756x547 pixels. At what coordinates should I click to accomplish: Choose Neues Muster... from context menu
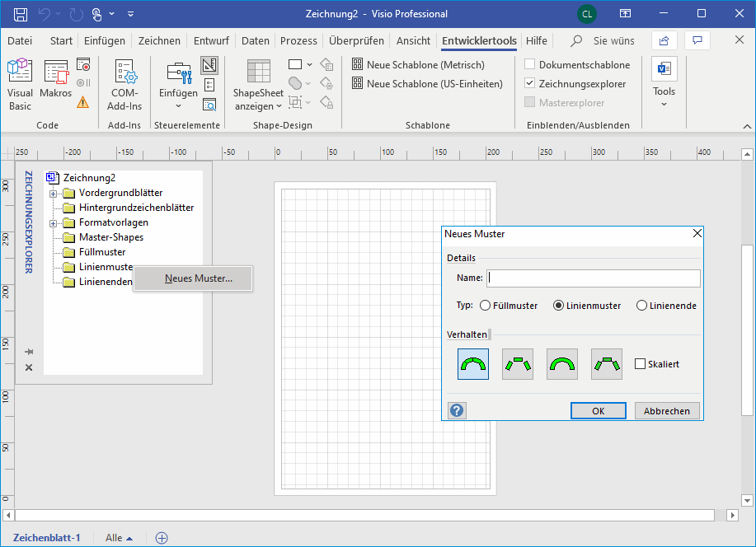click(x=198, y=278)
